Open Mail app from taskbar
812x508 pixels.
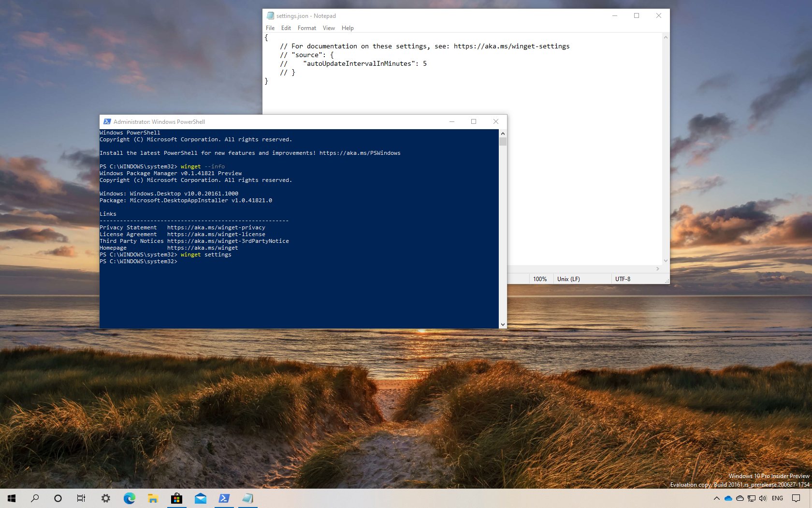[x=200, y=498]
